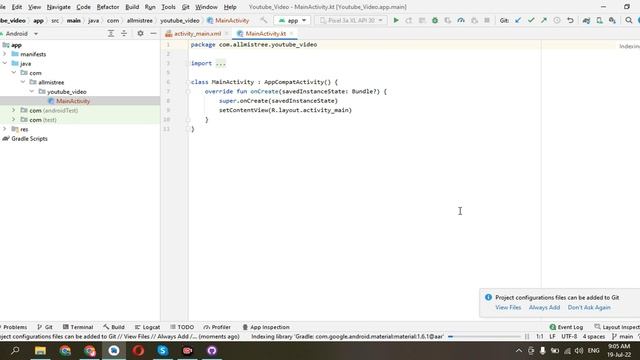Click the grey Stop square in toolbar
The image size is (640, 360).
tap(487, 20)
